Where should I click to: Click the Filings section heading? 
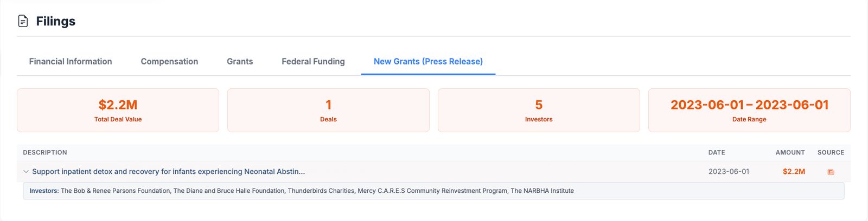(55, 21)
